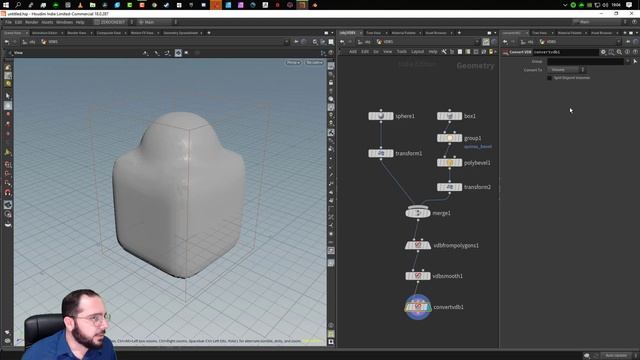Click the obj path segment in network editor

(367, 42)
